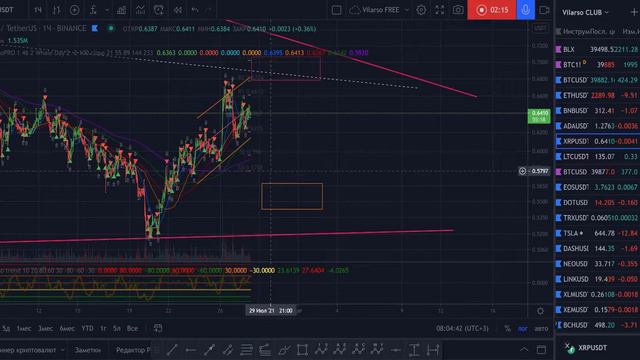Screen dimensions: 640x360
Task: Click the compare or add symbol icon
Action: click(x=74, y=10)
